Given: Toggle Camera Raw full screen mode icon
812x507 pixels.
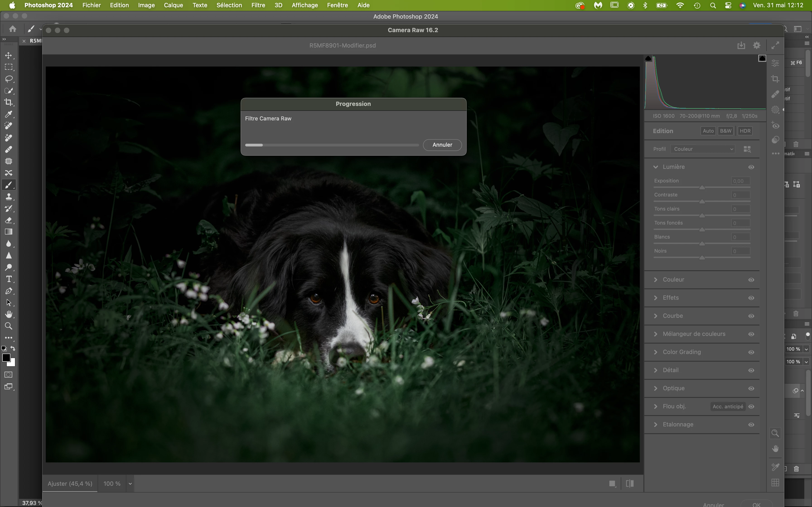Looking at the screenshot, I should 775,45.
